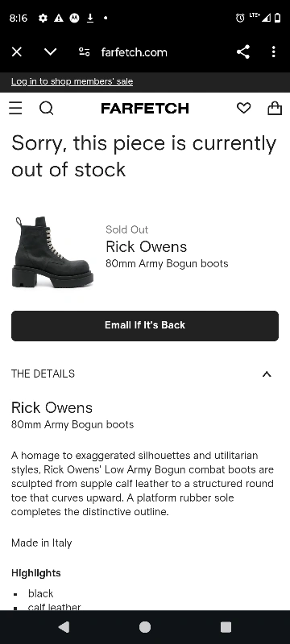Open the site settings icon beside URL
The width and height of the screenshot is (290, 644).
pos(85,52)
